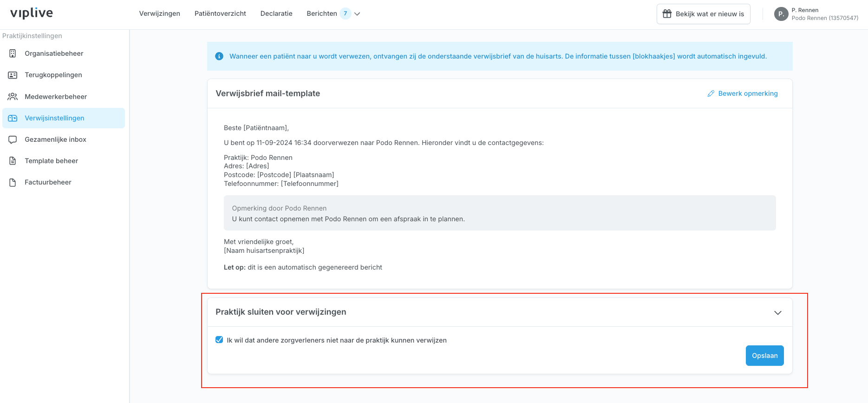Click the Praktijkinstellingen sidebar heading

[32, 36]
